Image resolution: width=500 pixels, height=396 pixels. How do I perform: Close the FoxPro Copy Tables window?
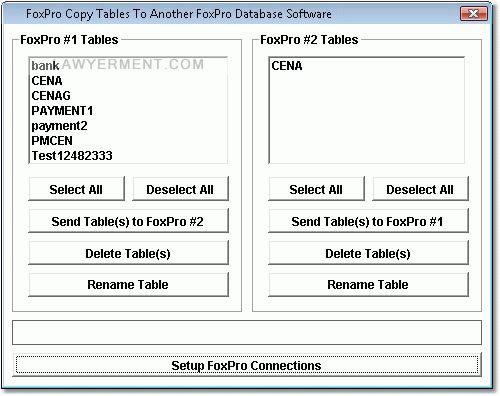point(474,14)
